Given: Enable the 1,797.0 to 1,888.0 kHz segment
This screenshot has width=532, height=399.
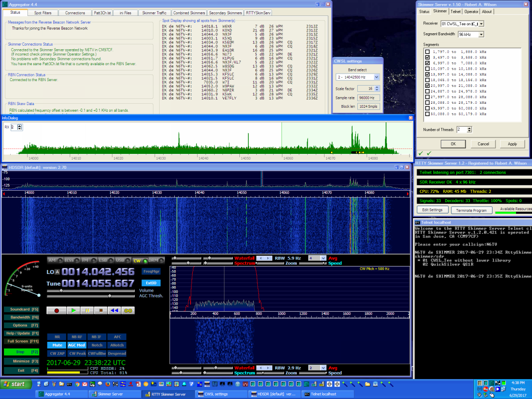Looking at the screenshot, I should coord(427,51).
